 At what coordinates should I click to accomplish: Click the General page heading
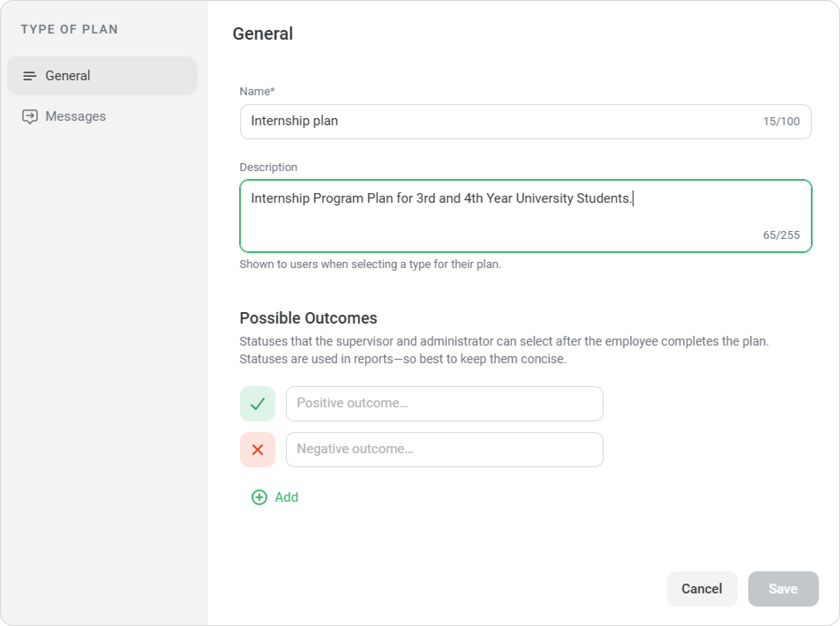263,34
